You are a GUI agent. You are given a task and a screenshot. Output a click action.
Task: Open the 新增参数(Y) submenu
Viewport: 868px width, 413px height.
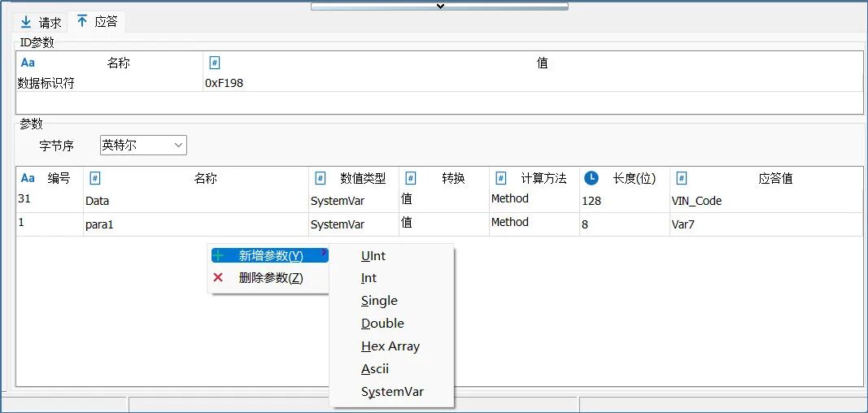[270, 255]
